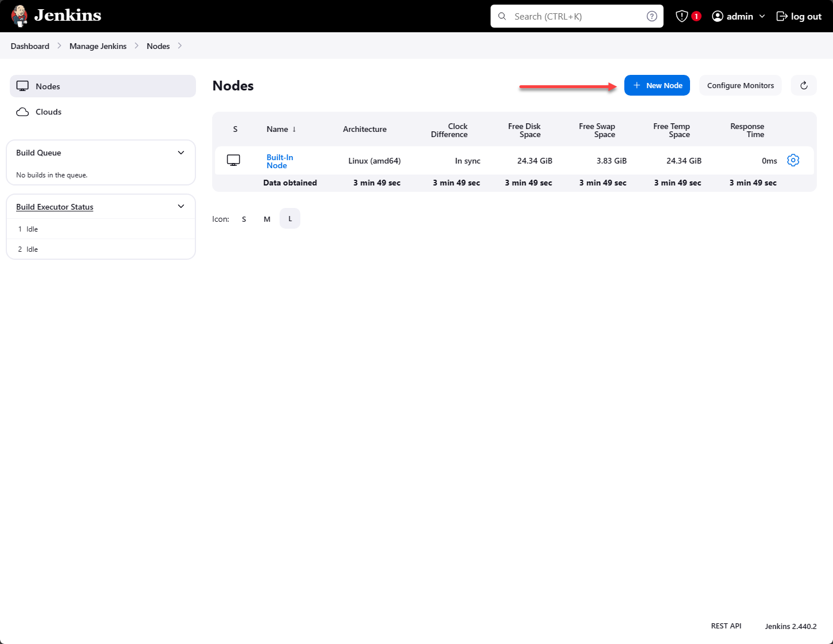
Task: Open Built-In Node configure gear icon
Action: [x=793, y=160]
